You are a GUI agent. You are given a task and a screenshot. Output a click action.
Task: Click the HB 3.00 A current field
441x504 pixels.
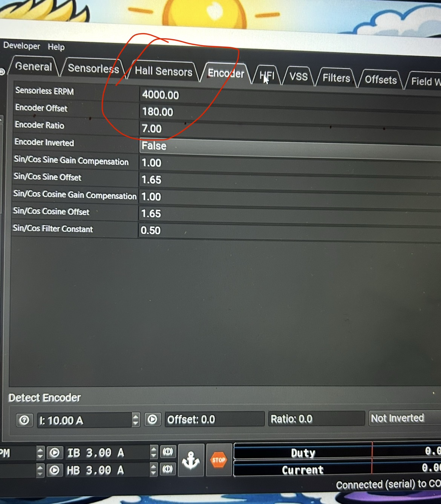click(x=107, y=470)
